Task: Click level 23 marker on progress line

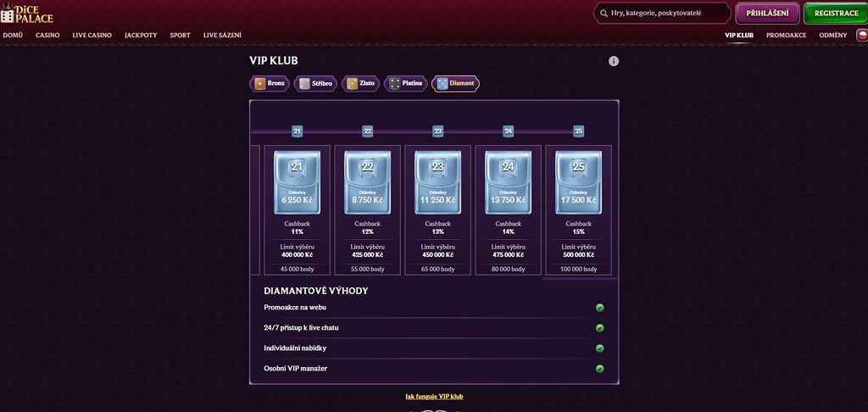Action: coord(438,131)
